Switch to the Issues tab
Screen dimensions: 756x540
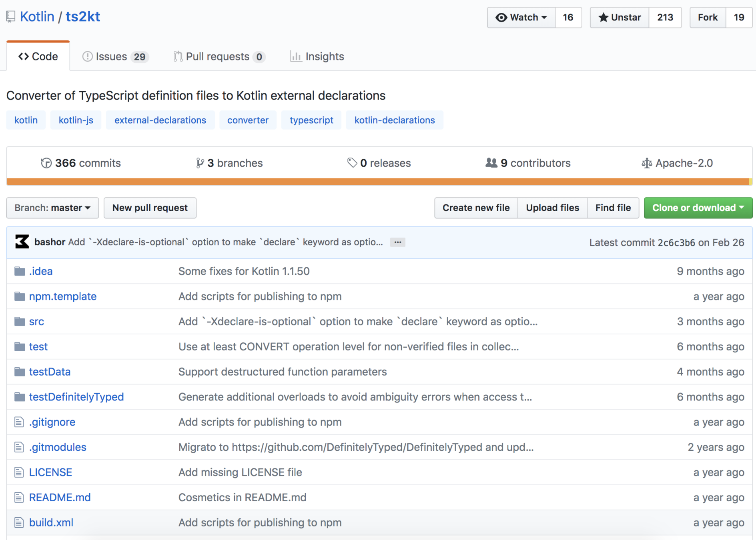coord(116,56)
